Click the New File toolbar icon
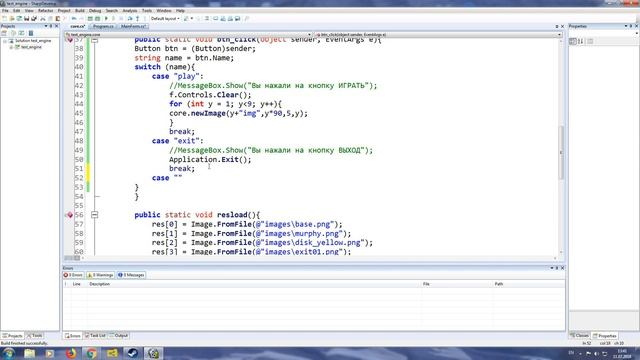Image resolution: width=640 pixels, height=360 pixels. 4,19
